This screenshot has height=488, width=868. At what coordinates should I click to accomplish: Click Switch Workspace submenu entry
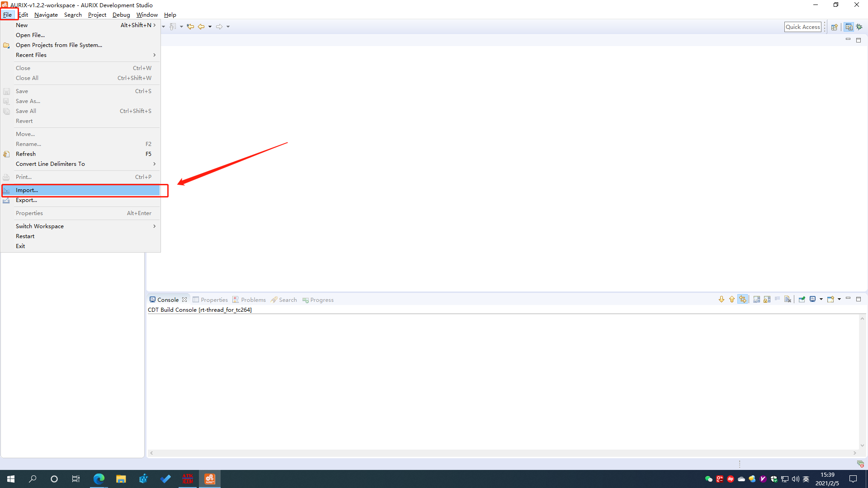(x=40, y=226)
